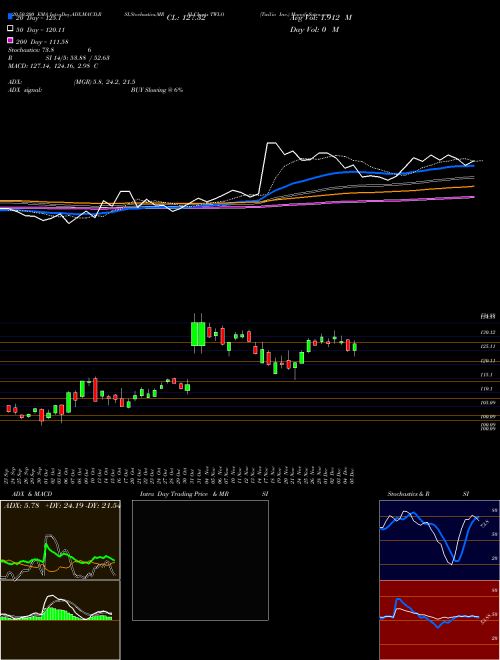
Task: Click the SI 14/5: 53.88 / 52.63 value
Action: (x=78, y=58)
